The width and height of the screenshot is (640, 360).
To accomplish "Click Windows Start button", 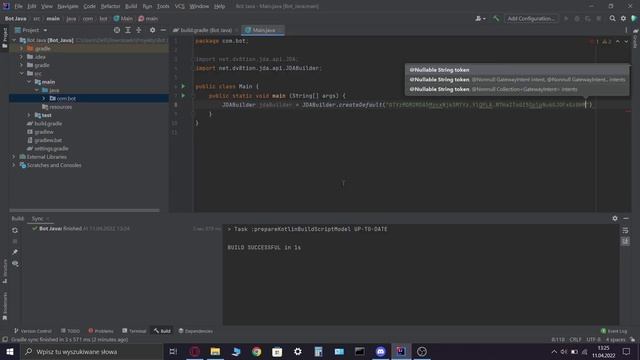I will [9, 351].
